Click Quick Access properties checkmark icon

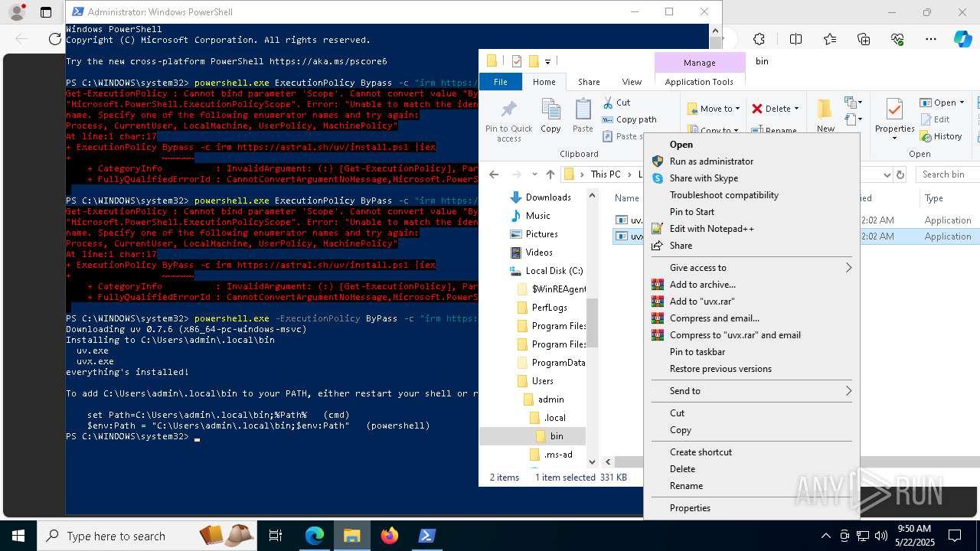point(517,61)
